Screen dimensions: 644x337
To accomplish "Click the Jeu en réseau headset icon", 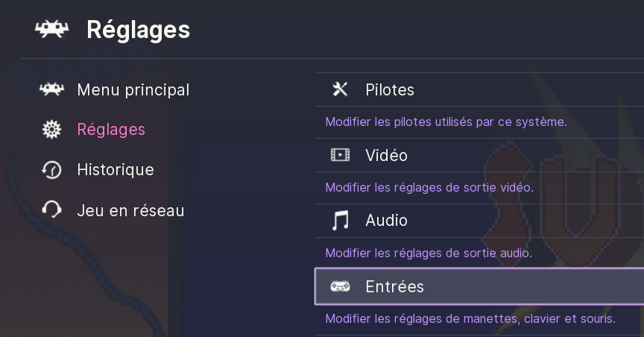I will (51, 210).
